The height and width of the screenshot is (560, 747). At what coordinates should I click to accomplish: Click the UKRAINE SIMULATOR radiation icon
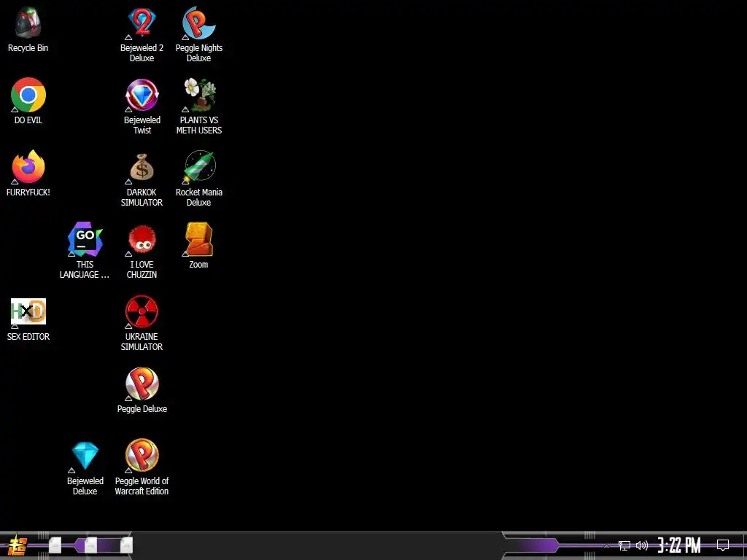coord(142,311)
